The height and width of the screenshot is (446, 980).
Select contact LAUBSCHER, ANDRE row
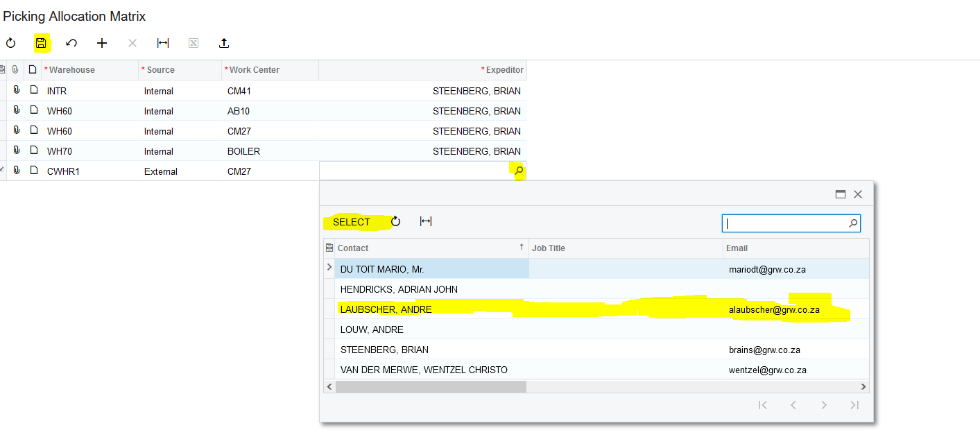point(386,309)
